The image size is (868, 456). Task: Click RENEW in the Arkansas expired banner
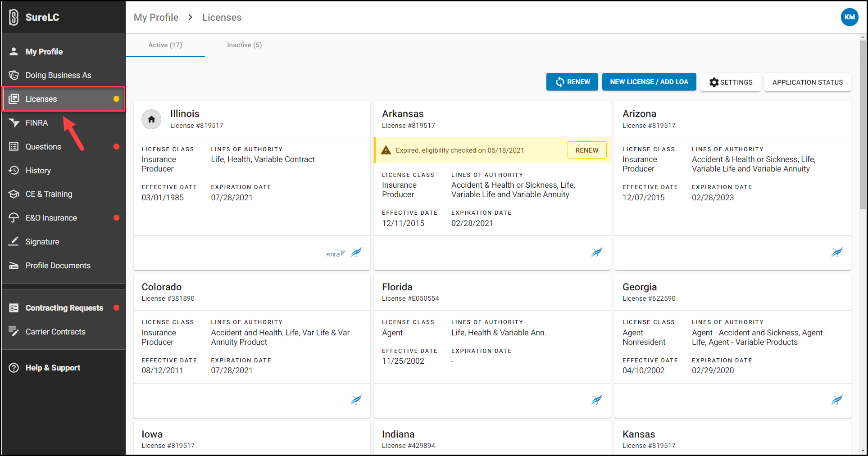pos(587,150)
